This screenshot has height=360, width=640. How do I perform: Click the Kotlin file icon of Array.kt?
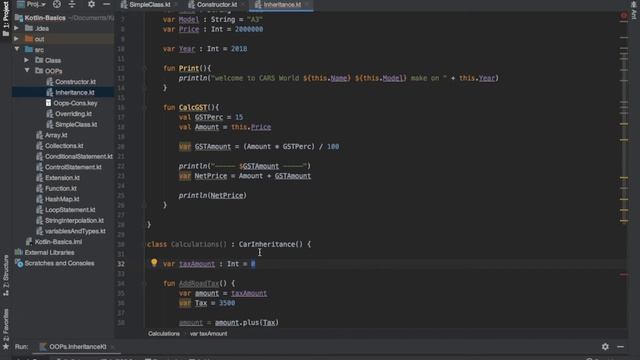(x=39, y=135)
